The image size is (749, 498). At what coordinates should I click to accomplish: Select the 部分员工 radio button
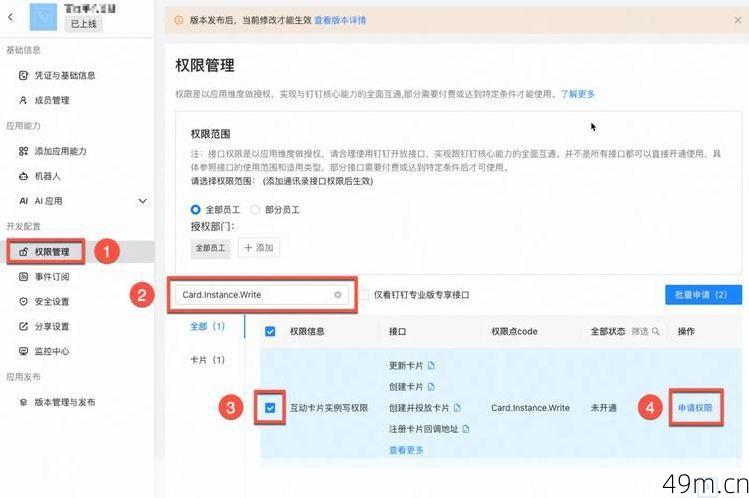(x=255, y=210)
